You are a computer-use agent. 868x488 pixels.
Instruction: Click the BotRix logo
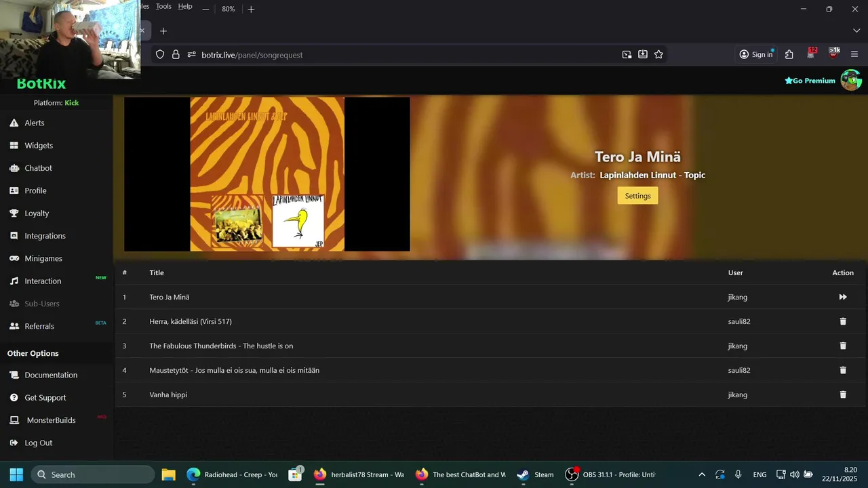[x=41, y=84]
